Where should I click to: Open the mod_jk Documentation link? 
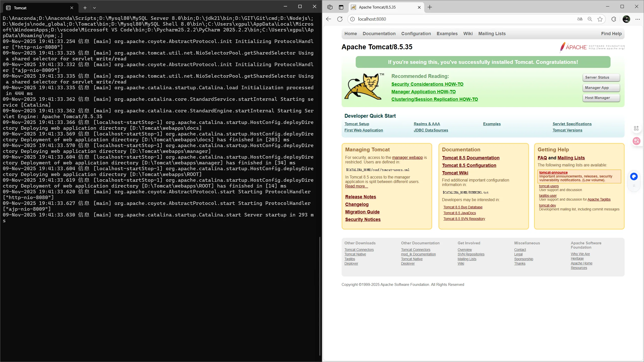[418, 254]
